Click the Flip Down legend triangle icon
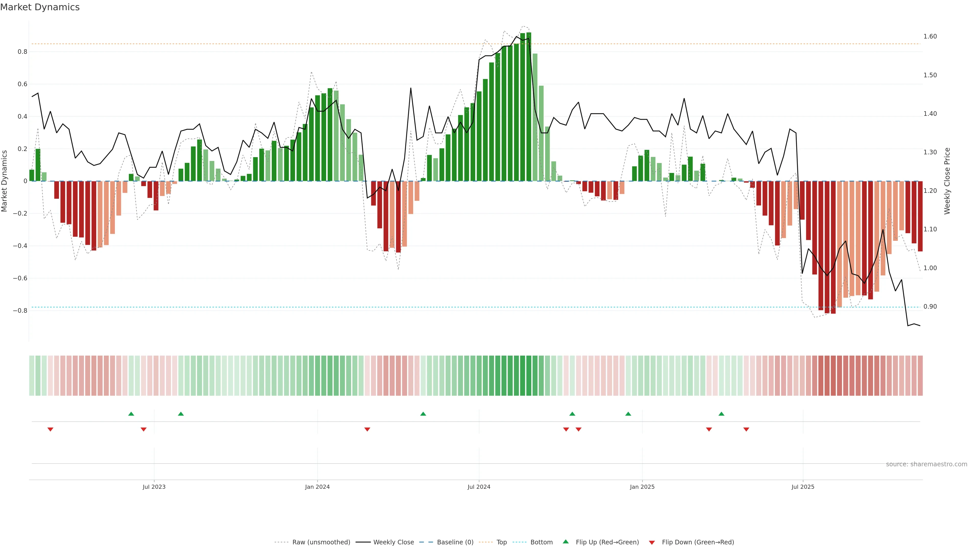The height and width of the screenshot is (551, 980). [x=652, y=543]
